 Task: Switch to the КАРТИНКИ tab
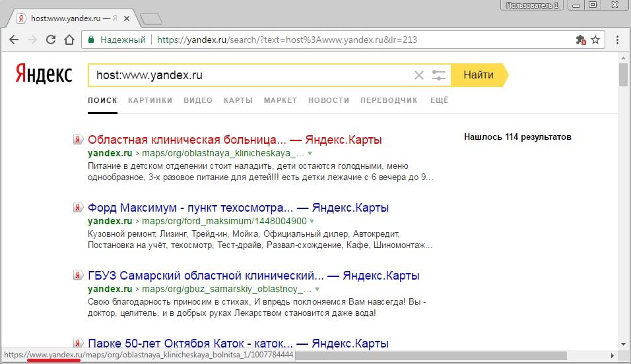tap(150, 100)
